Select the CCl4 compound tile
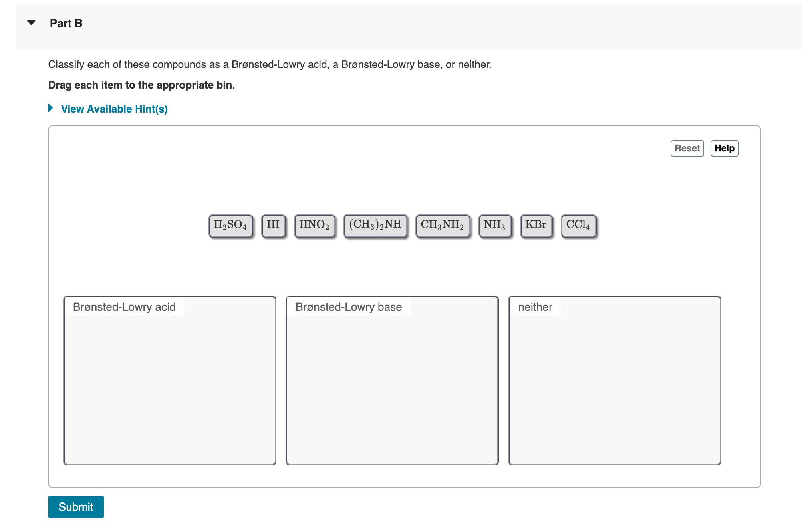The image size is (802, 532). pyautogui.click(x=578, y=226)
